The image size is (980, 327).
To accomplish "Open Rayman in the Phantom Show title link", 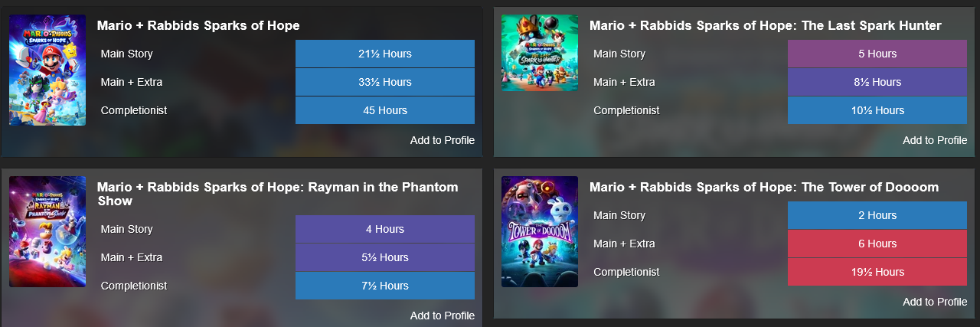I will pos(278,195).
